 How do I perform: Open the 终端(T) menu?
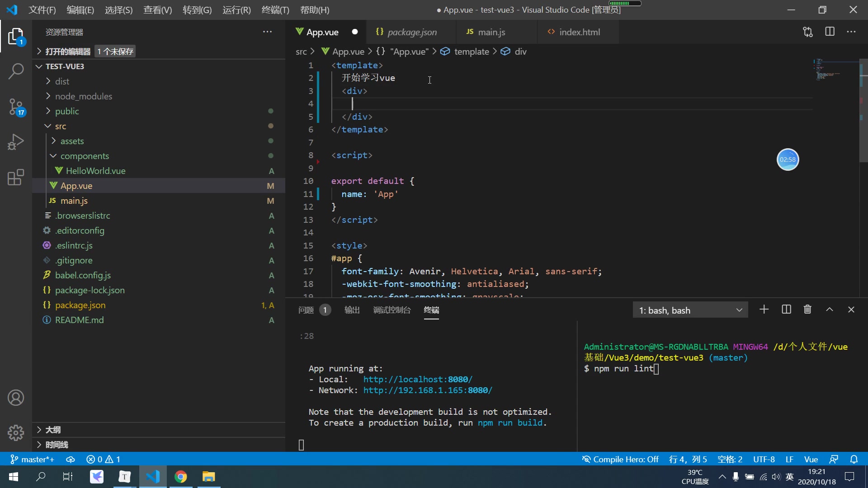tap(275, 10)
